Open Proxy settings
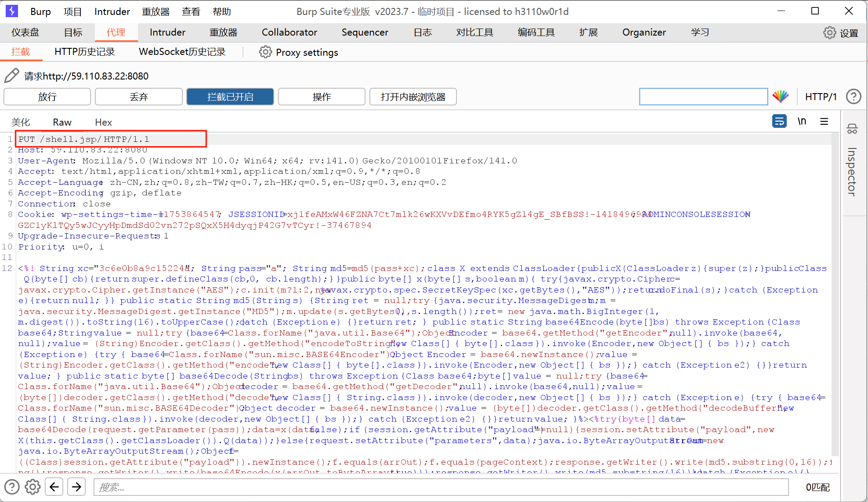 (299, 52)
